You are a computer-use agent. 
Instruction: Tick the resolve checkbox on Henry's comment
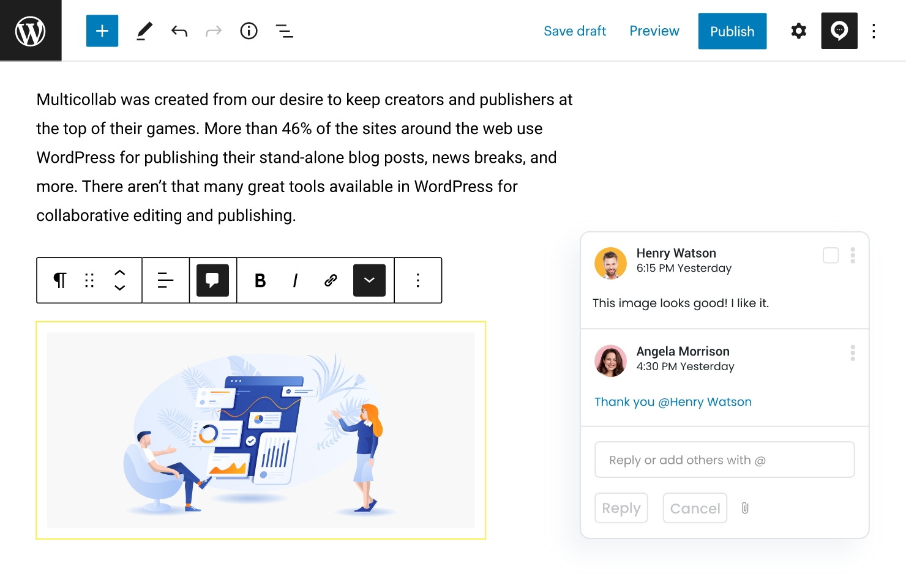coord(831,255)
